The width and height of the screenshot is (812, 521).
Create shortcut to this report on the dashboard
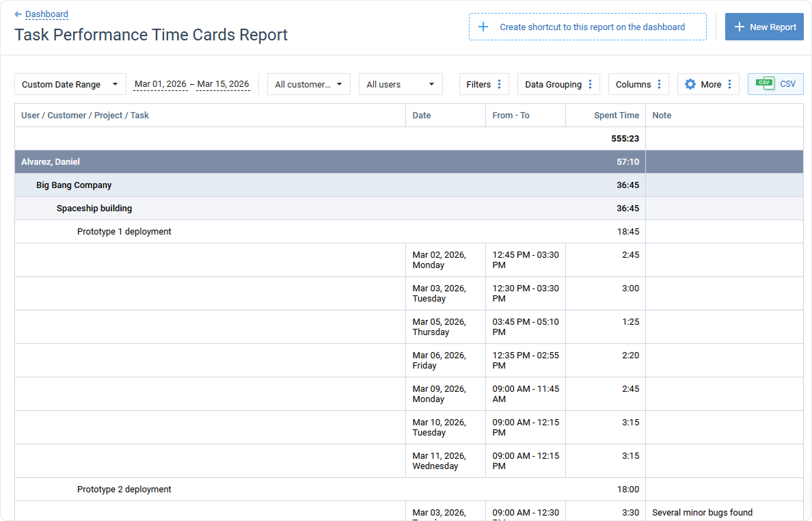click(x=588, y=26)
